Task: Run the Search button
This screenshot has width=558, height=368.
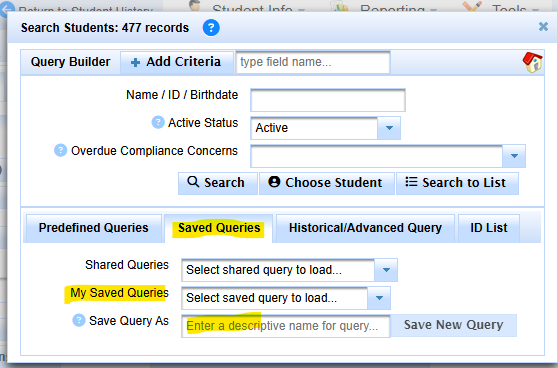Action: tap(217, 183)
